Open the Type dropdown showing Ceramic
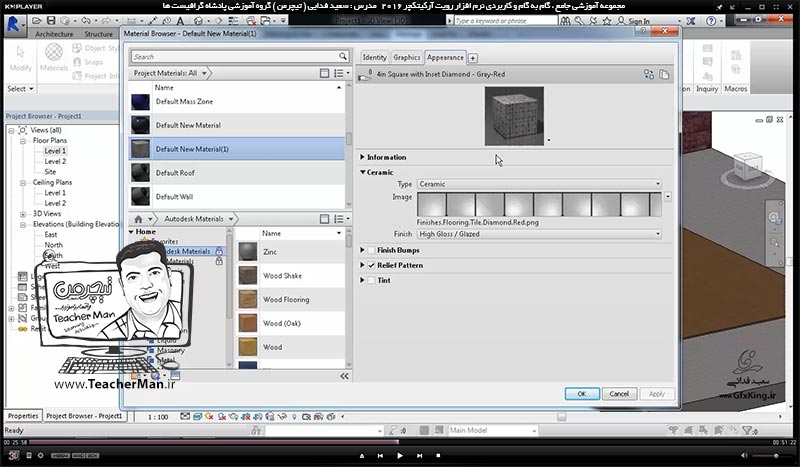 point(539,184)
